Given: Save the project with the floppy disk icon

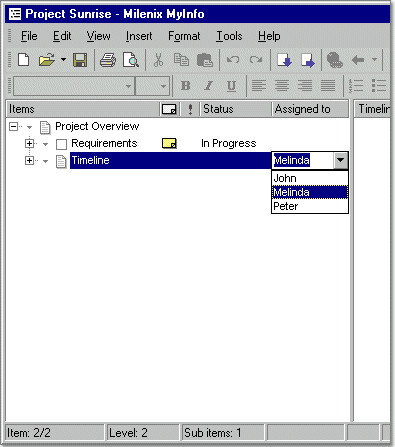Looking at the screenshot, I should tap(80, 60).
